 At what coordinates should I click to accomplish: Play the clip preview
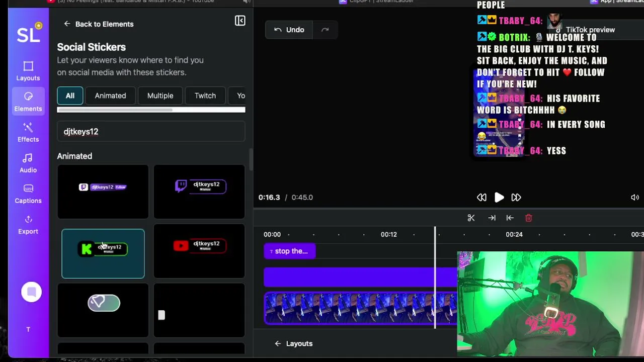pos(499,198)
